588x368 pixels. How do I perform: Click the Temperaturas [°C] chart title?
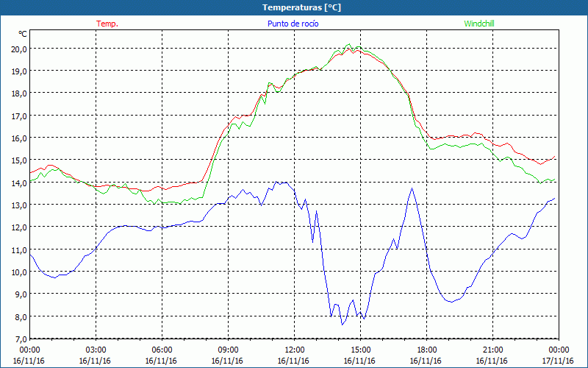click(301, 7)
